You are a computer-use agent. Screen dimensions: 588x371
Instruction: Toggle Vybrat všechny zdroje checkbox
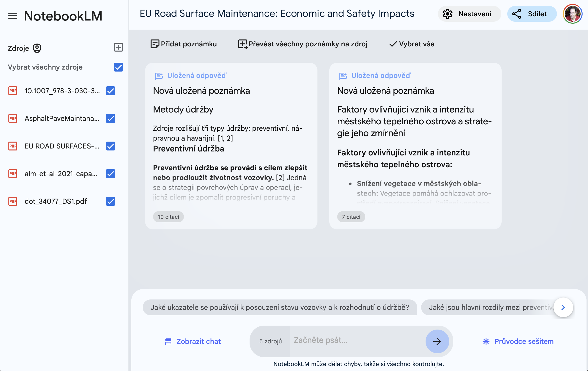[x=118, y=67]
